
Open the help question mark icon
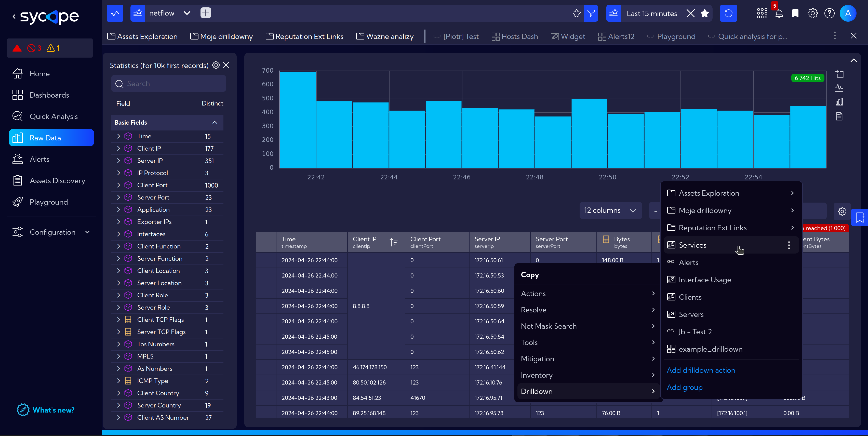[x=829, y=14]
